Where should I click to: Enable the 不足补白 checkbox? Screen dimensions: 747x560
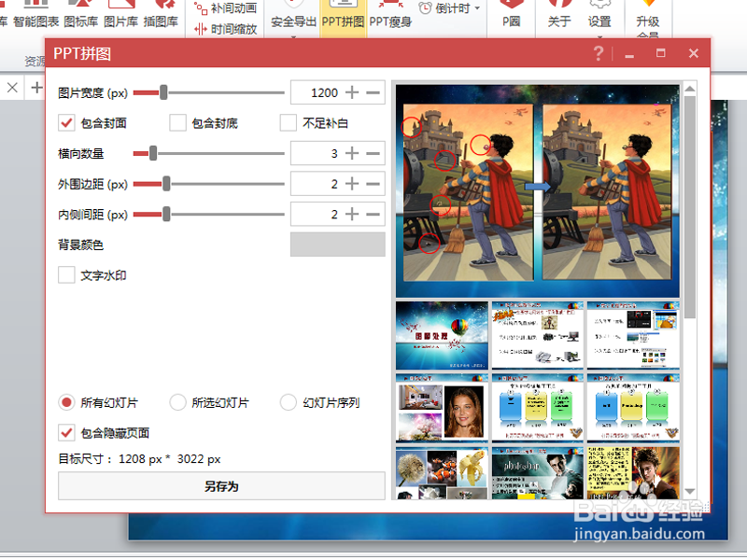coord(289,123)
